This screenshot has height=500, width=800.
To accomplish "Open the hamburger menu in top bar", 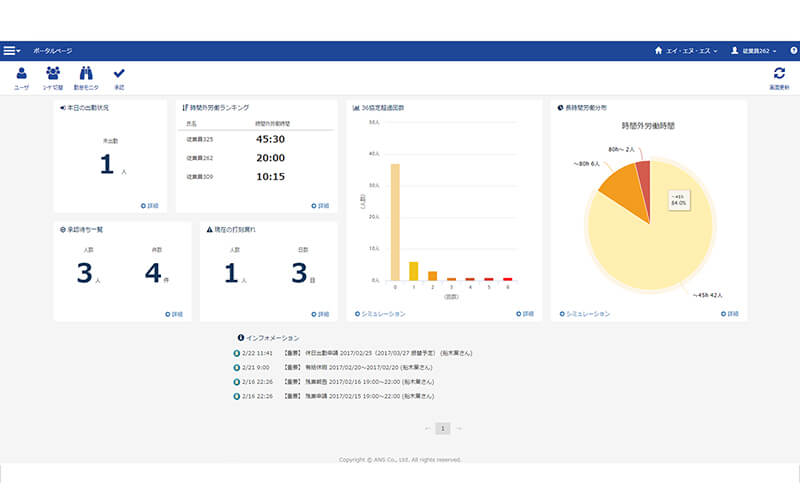I will pyautogui.click(x=11, y=50).
